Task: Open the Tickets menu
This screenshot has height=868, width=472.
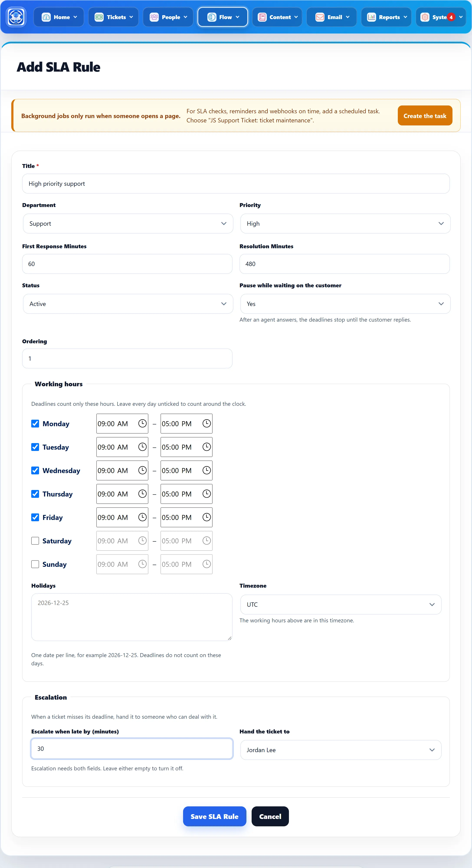Action: (x=113, y=17)
